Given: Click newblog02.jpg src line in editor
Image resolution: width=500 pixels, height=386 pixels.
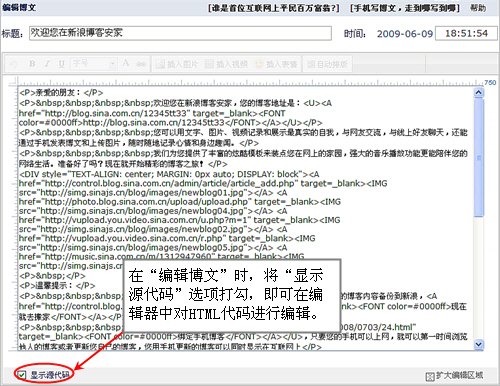Looking at the screenshot, I should 153,229.
